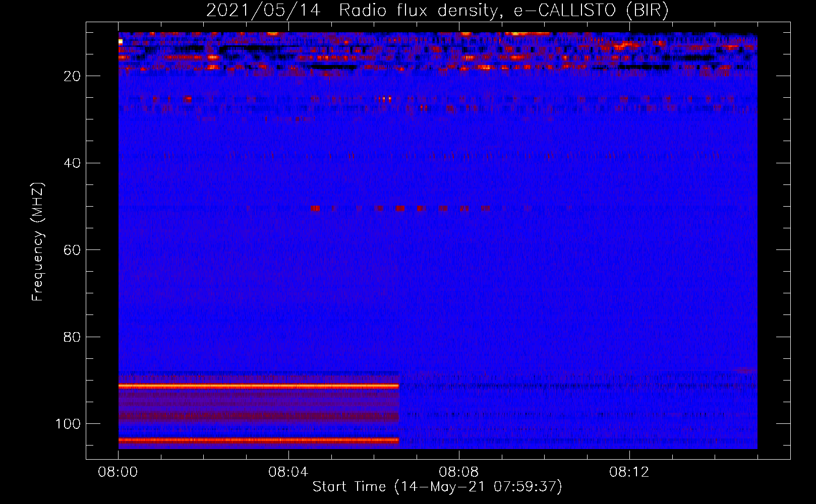This screenshot has width=816, height=504.
Task: Click the dark red band near 98 MHz
Action: [x=259, y=417]
